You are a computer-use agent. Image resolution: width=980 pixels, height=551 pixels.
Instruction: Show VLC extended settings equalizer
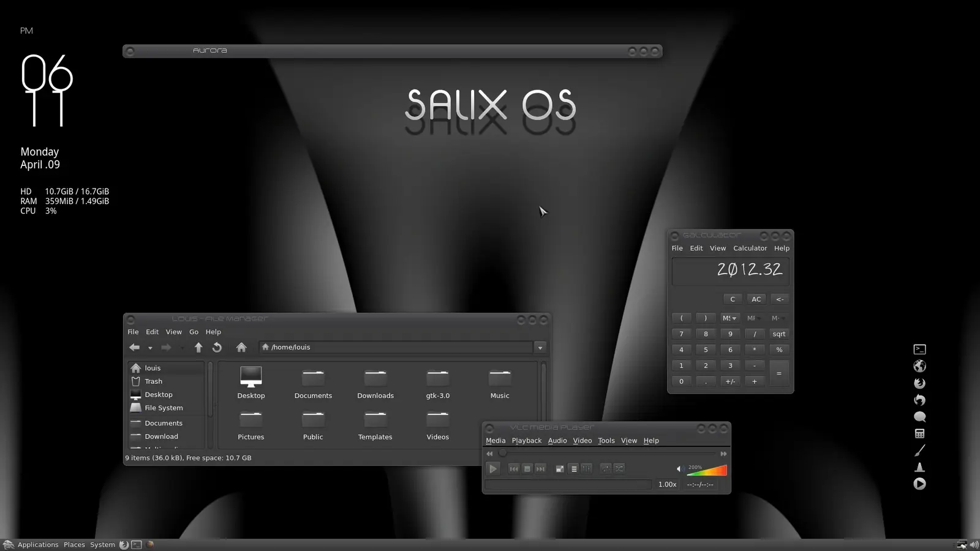pos(587,468)
